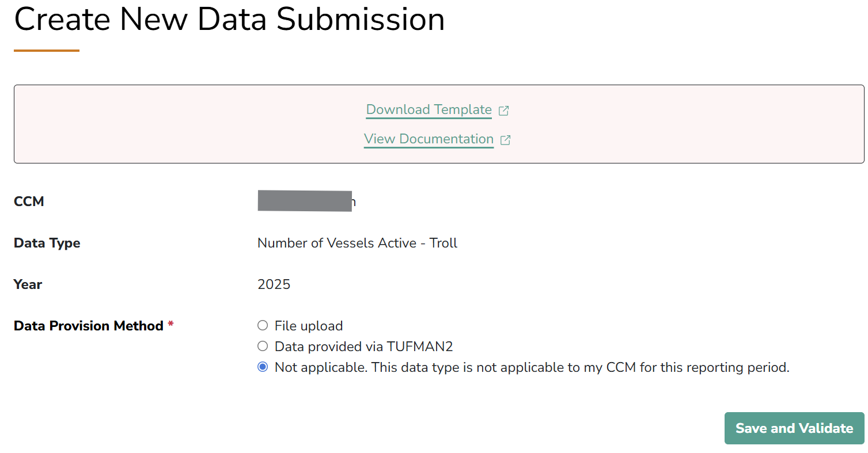Click the "Not applicable" option label text
The width and height of the screenshot is (868, 453).
coord(532,368)
